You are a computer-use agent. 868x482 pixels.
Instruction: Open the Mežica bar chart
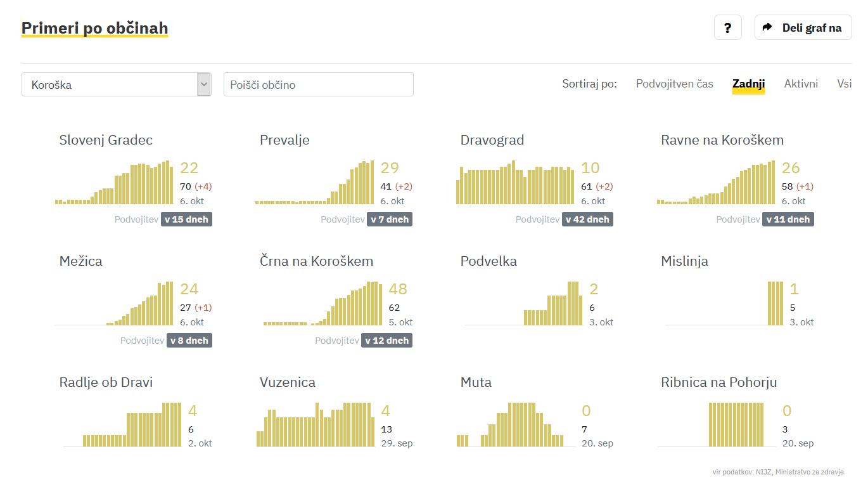coord(114,304)
